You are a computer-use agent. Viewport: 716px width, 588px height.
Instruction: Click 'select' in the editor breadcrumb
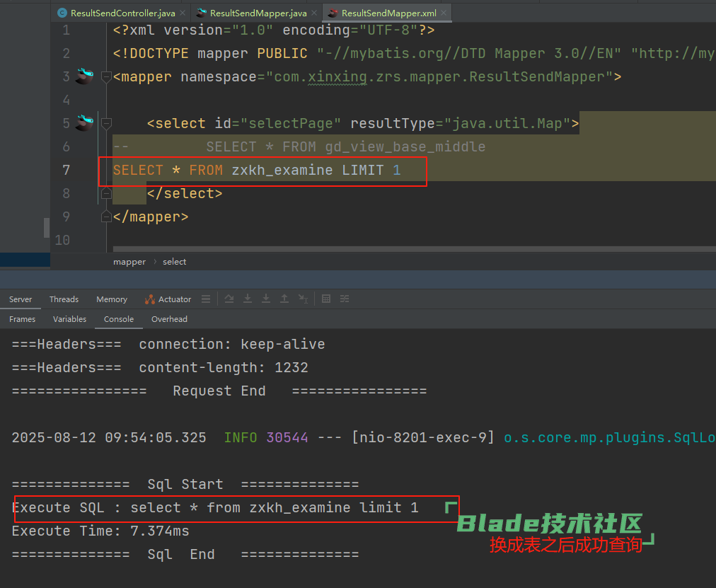(x=175, y=262)
